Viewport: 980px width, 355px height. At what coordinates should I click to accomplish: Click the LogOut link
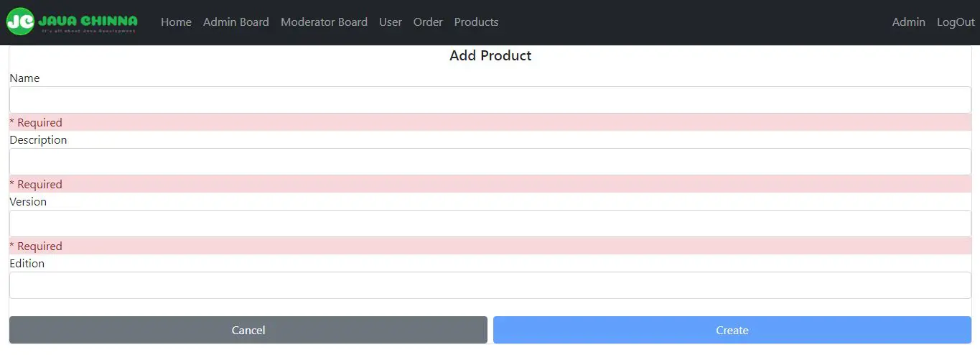click(x=956, y=22)
